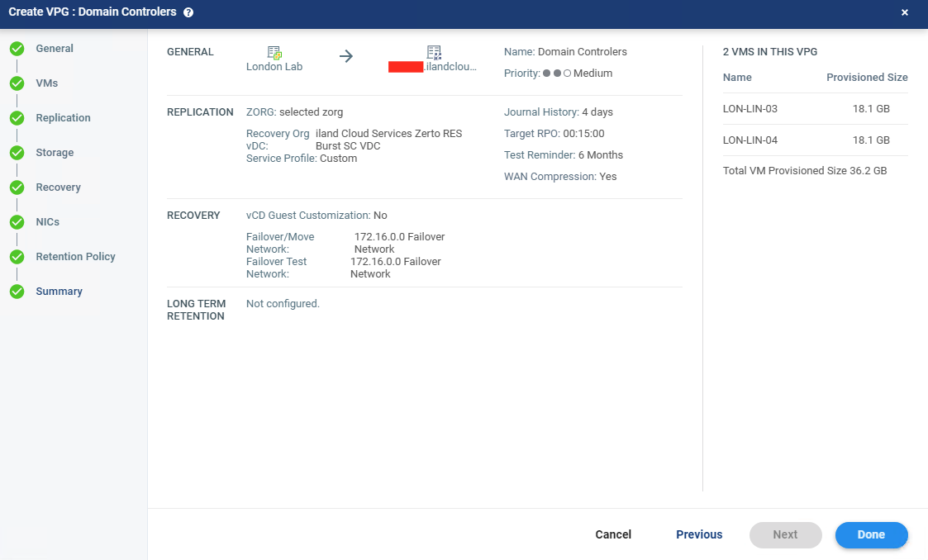Image resolution: width=928 pixels, height=560 pixels.
Task: Click the greyed-out Next button
Action: (785, 534)
